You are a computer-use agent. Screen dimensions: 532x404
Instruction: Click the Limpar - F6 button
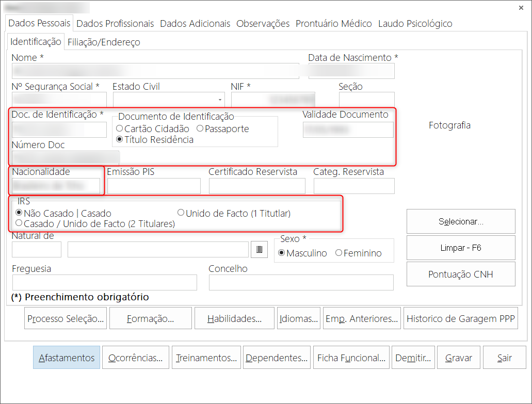461,248
